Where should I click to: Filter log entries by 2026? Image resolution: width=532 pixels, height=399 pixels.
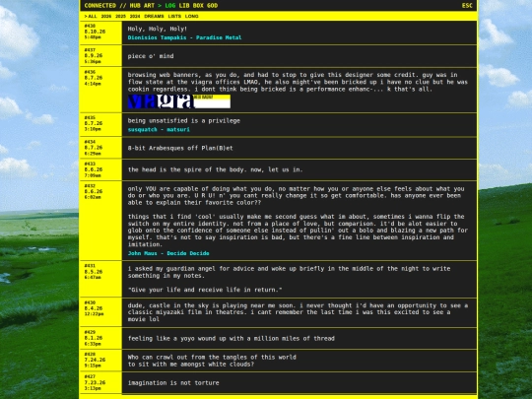coord(106,16)
